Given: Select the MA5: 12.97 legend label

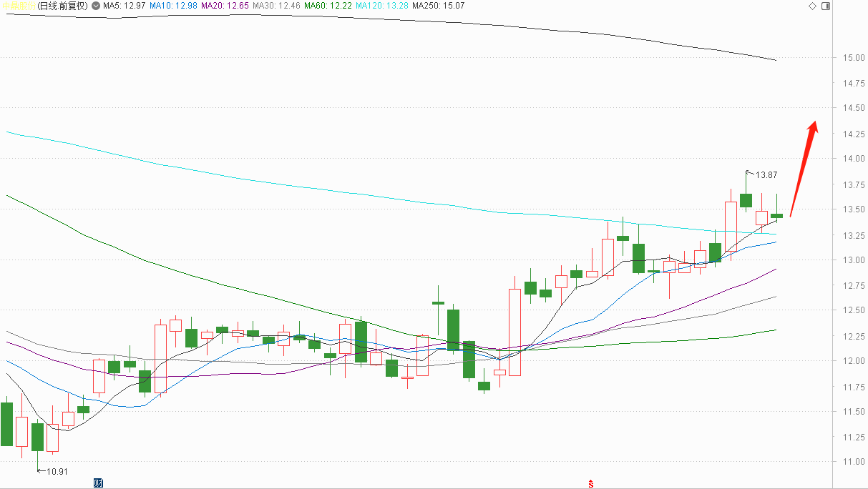Looking at the screenshot, I should point(125,6).
